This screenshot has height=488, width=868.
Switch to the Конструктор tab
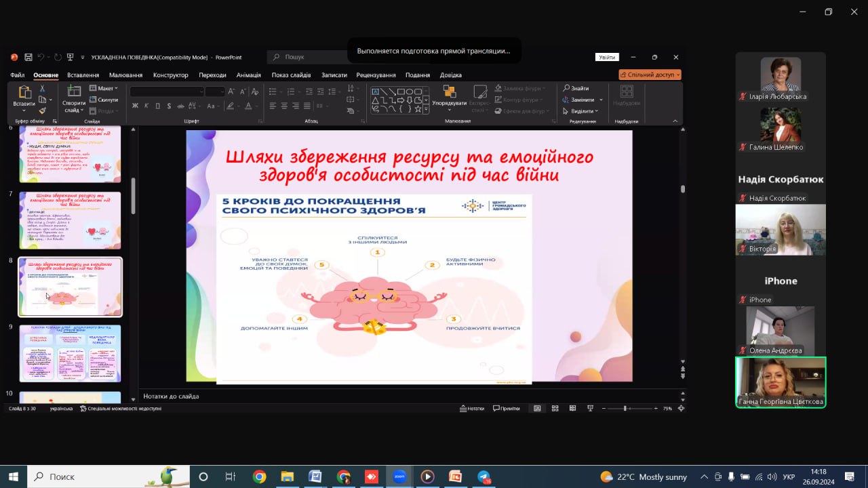pos(171,75)
